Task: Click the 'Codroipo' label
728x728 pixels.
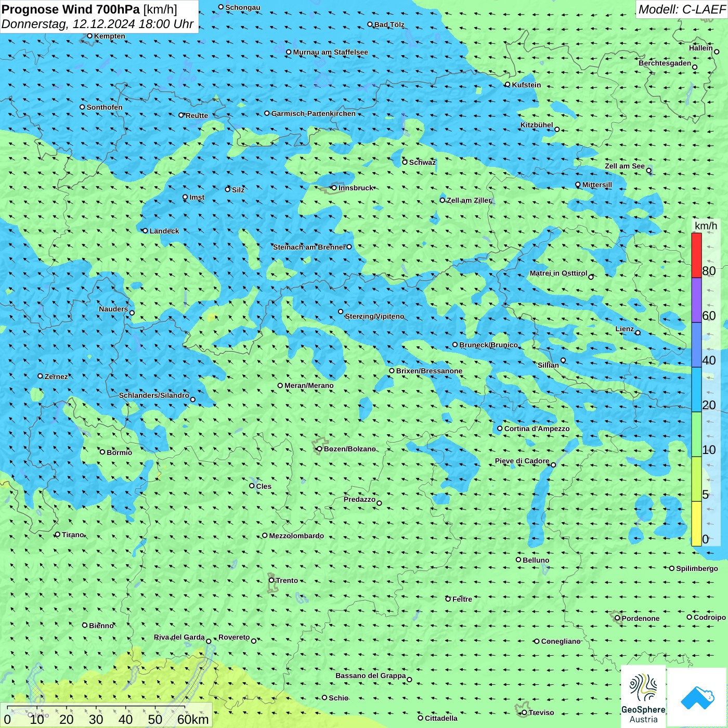Action: tap(710, 617)
